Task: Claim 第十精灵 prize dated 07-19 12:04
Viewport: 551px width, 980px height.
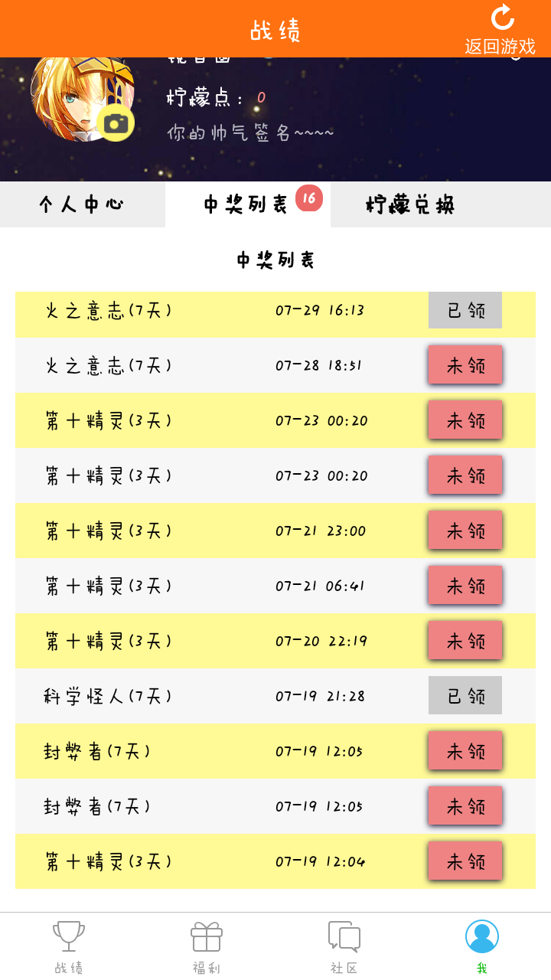Action: (x=465, y=861)
